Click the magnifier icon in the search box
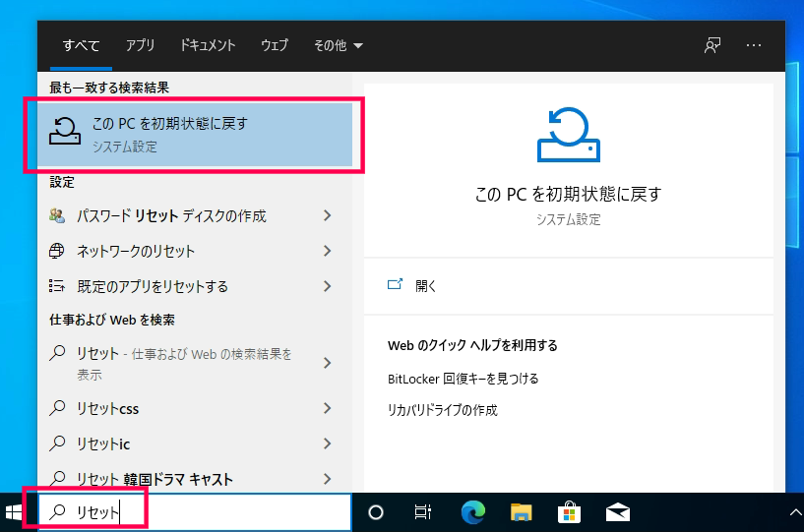The height and width of the screenshot is (532, 804). [57, 511]
